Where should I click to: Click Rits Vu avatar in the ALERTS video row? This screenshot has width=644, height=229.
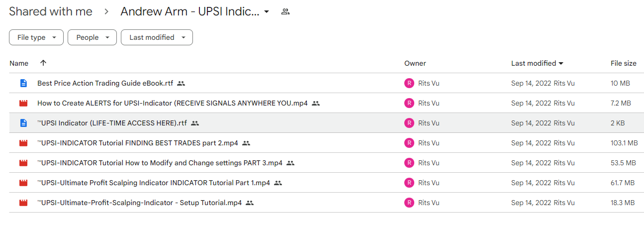tap(409, 103)
